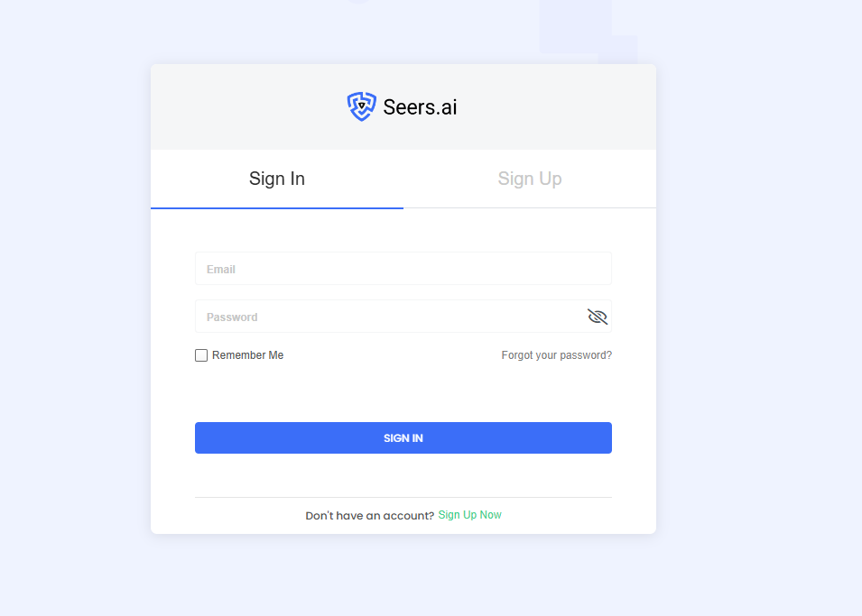The height and width of the screenshot is (616, 862).
Task: Focus the Password input field
Action: click(388, 317)
